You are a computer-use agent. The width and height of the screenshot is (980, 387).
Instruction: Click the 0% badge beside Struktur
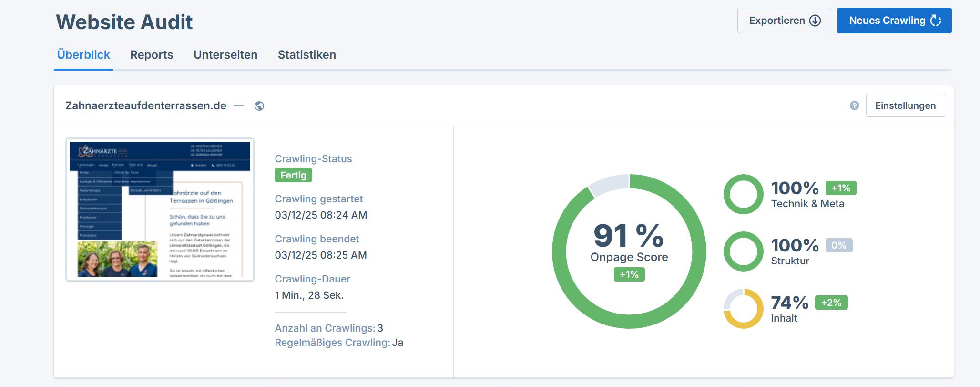click(x=838, y=245)
